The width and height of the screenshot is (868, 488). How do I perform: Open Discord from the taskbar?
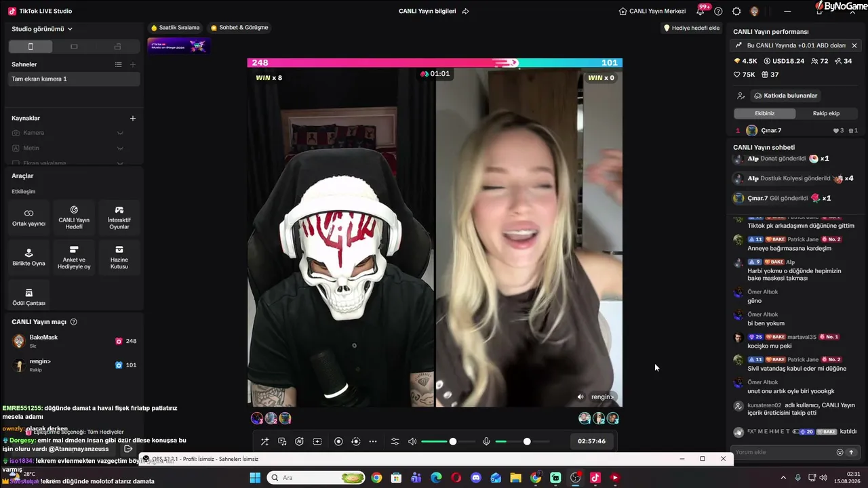476,478
